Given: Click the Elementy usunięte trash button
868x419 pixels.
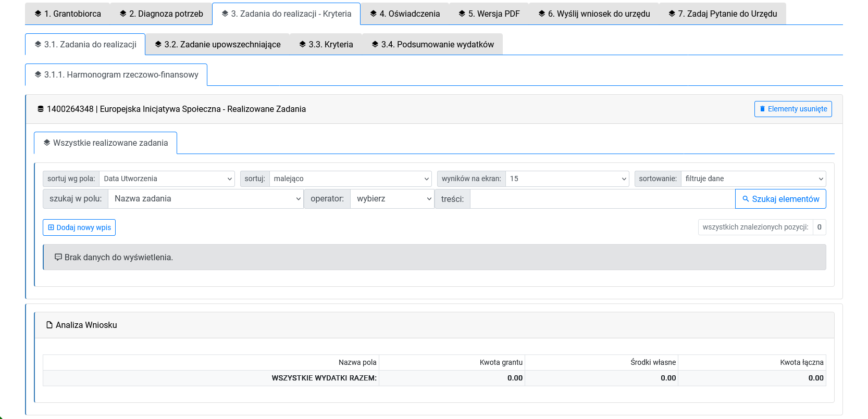Looking at the screenshot, I should (x=793, y=109).
